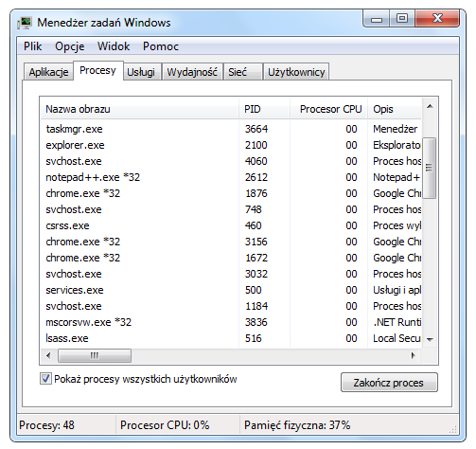Click the Zakończ proces button
This screenshot has width=476, height=449.
tap(389, 383)
